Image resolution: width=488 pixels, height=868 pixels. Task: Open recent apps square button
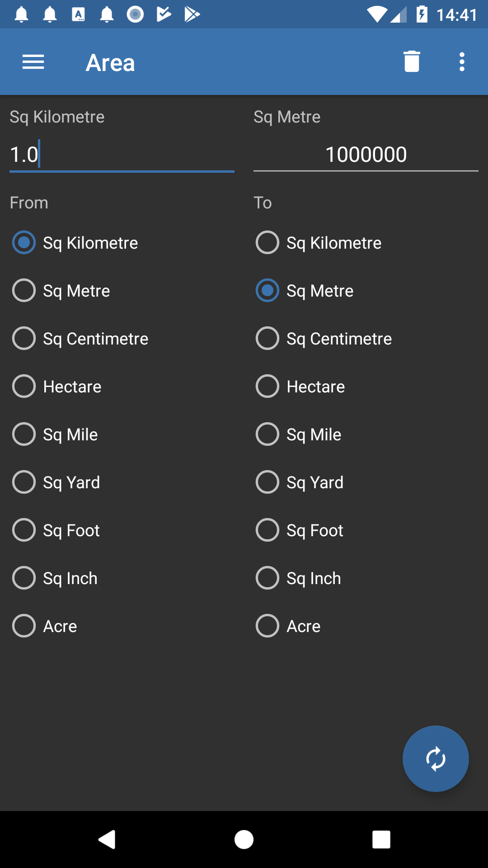click(381, 840)
